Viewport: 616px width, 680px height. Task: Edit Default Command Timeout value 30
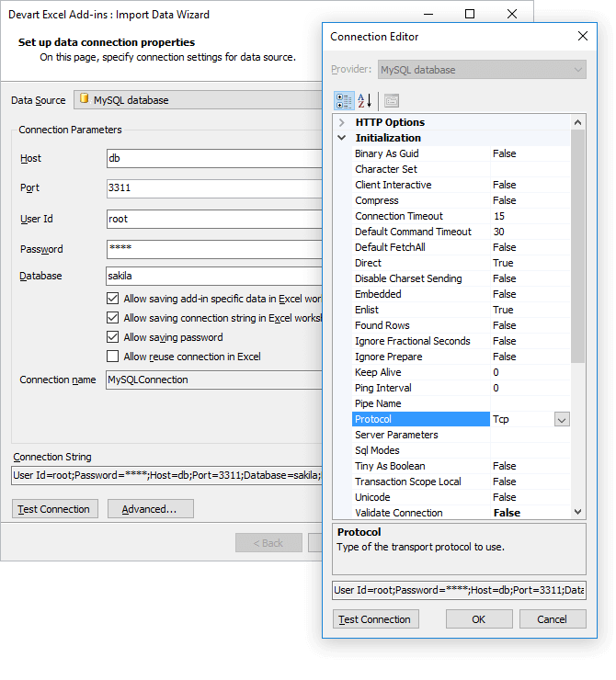click(x=530, y=232)
